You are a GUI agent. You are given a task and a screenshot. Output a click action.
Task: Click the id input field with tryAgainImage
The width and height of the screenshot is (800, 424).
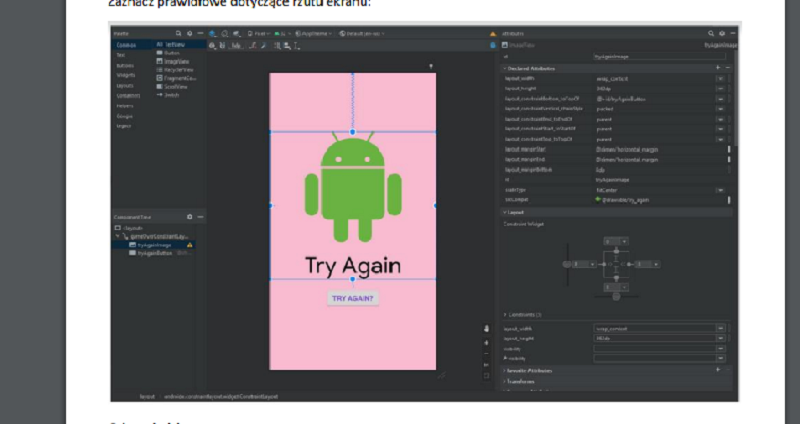(662, 57)
